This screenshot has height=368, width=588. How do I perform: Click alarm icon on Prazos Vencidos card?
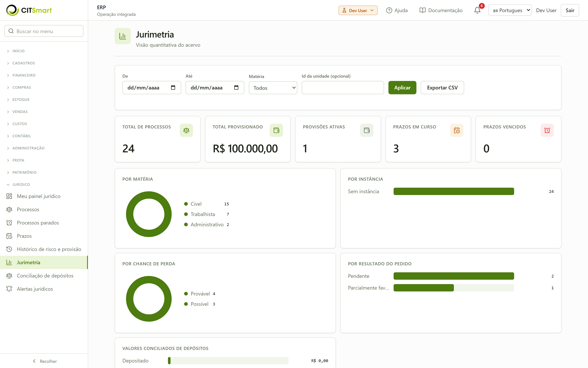547,130
